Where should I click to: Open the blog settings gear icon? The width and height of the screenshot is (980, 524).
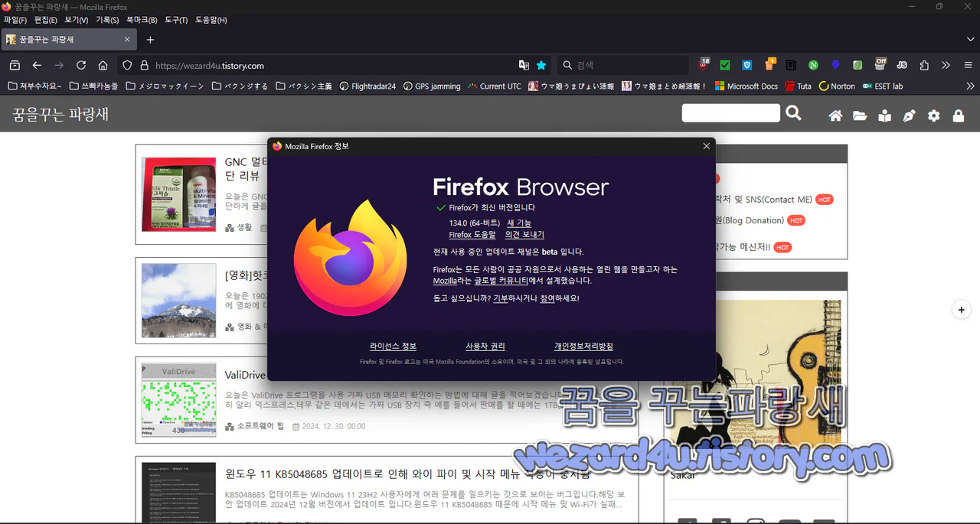tap(934, 116)
